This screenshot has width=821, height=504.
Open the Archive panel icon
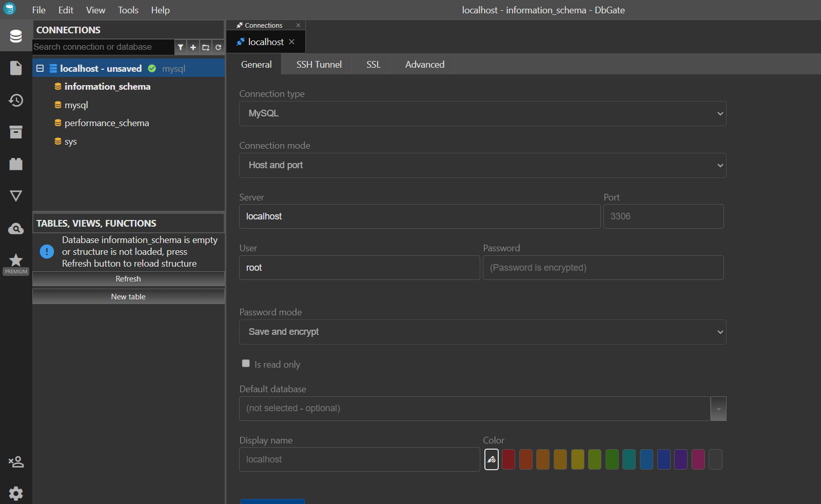point(16,132)
